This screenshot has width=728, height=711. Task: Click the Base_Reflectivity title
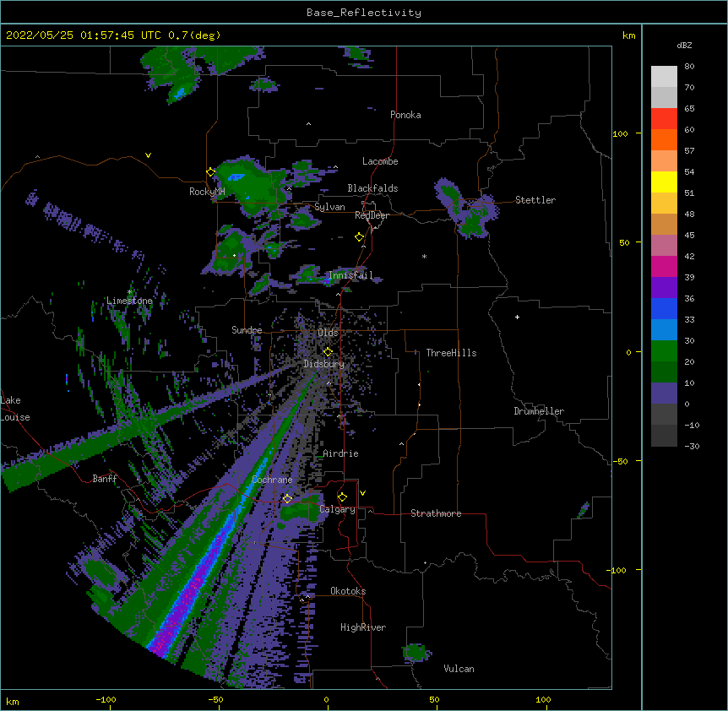click(x=364, y=13)
